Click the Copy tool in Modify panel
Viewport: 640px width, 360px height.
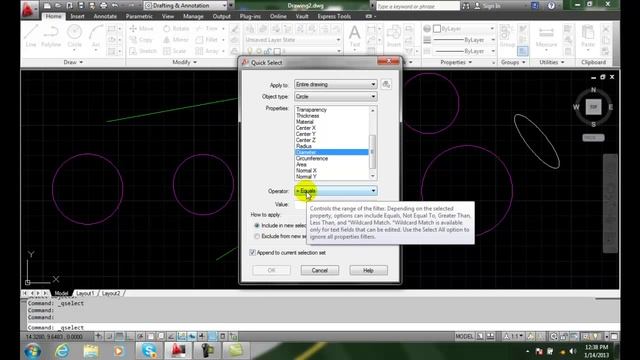pos(141,40)
